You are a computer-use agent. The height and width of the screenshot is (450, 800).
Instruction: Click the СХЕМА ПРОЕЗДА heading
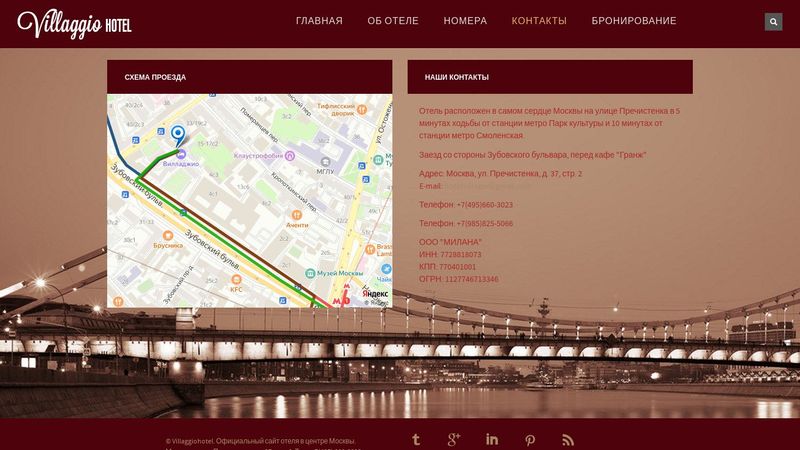pos(155,77)
